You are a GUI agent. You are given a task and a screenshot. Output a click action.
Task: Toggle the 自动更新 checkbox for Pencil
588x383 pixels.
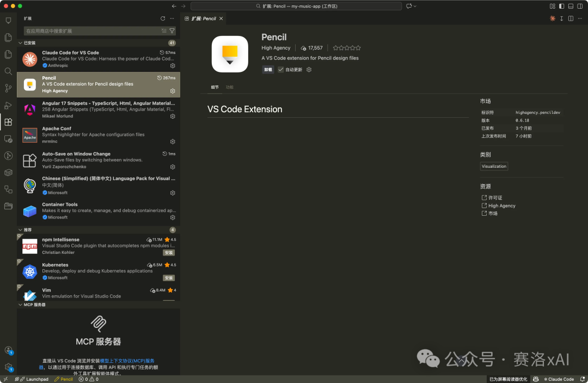pyautogui.click(x=281, y=70)
